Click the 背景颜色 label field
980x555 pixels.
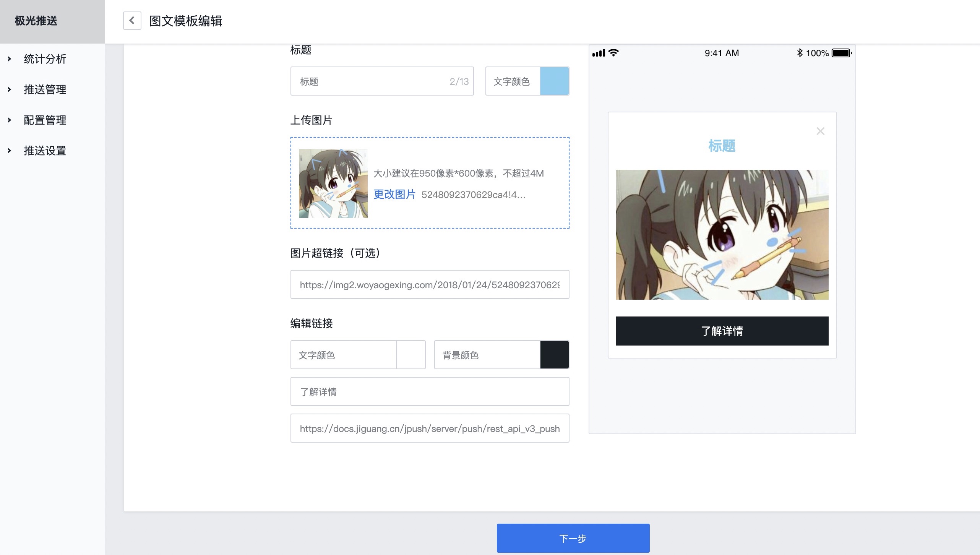487,355
